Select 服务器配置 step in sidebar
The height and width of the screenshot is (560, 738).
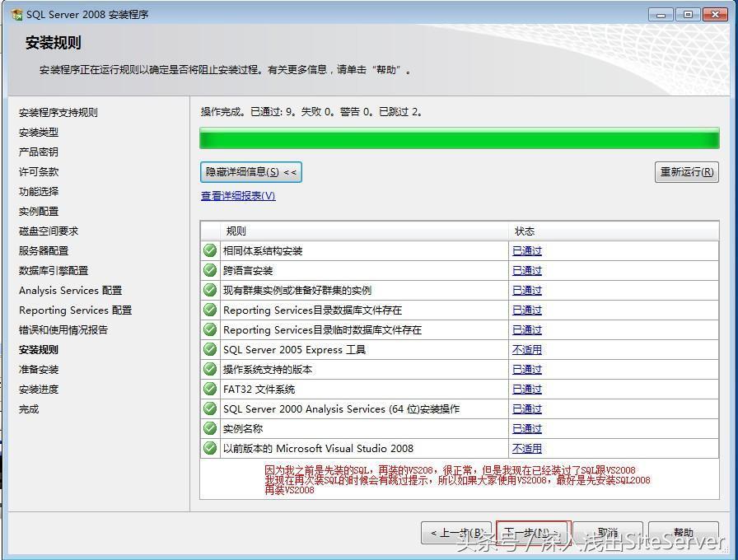click(x=44, y=251)
